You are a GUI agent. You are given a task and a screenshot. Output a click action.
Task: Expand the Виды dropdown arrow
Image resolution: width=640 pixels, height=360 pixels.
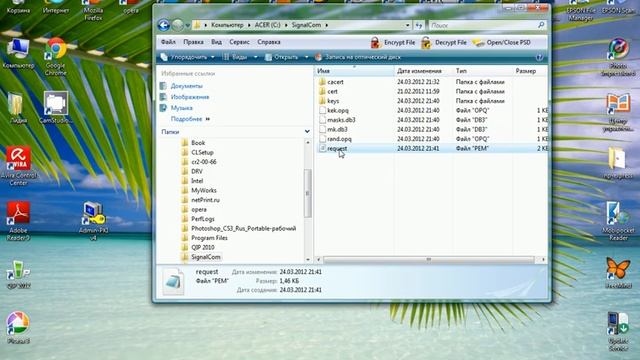point(256,57)
